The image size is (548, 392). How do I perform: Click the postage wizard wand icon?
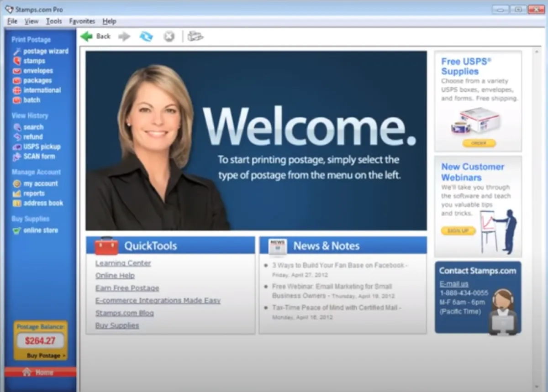pos(17,51)
